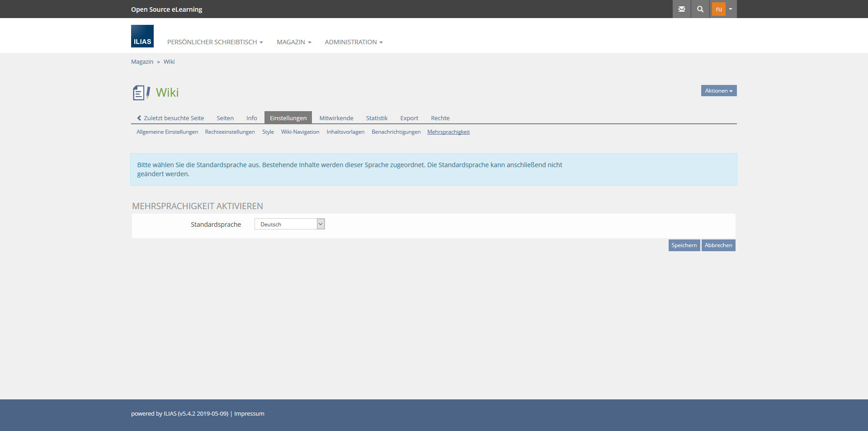
Task: Expand Persönlicher Schreibtisch menu
Action: point(215,42)
